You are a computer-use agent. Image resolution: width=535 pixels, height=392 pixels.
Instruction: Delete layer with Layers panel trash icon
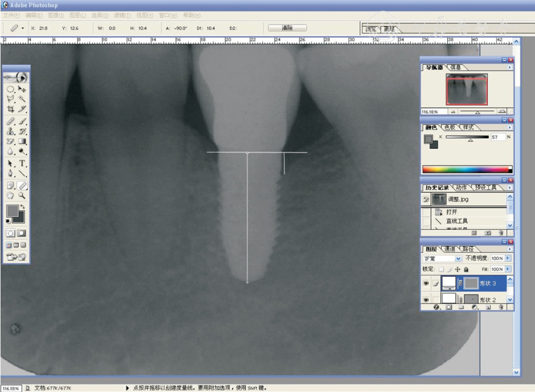click(501, 307)
